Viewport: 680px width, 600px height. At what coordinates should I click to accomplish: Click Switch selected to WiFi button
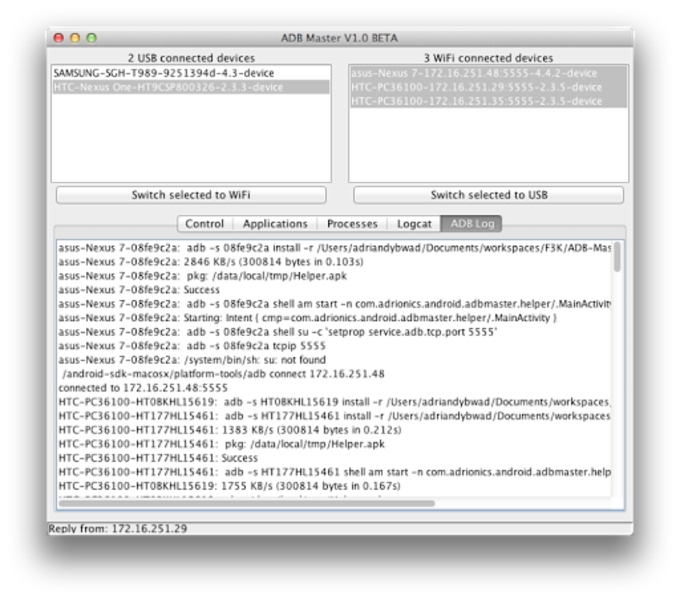tap(191, 195)
